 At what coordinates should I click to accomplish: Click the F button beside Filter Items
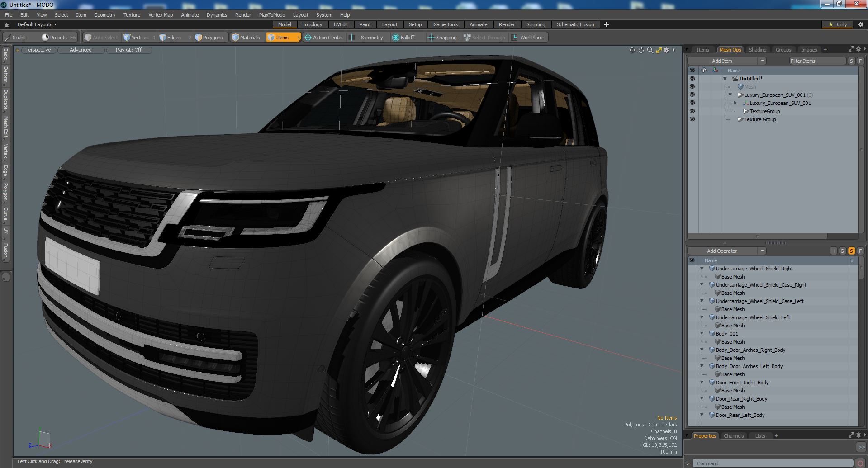[860, 61]
